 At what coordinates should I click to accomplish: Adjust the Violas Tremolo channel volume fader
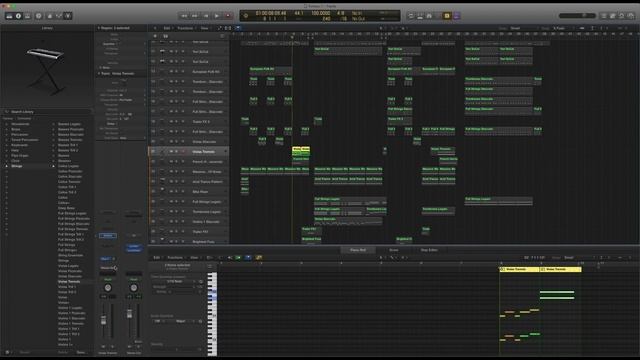click(x=104, y=320)
